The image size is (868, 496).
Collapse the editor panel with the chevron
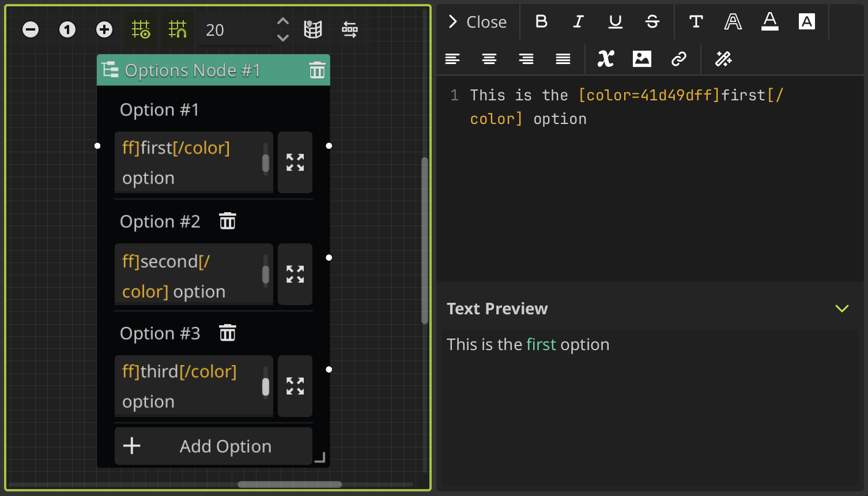coord(452,21)
